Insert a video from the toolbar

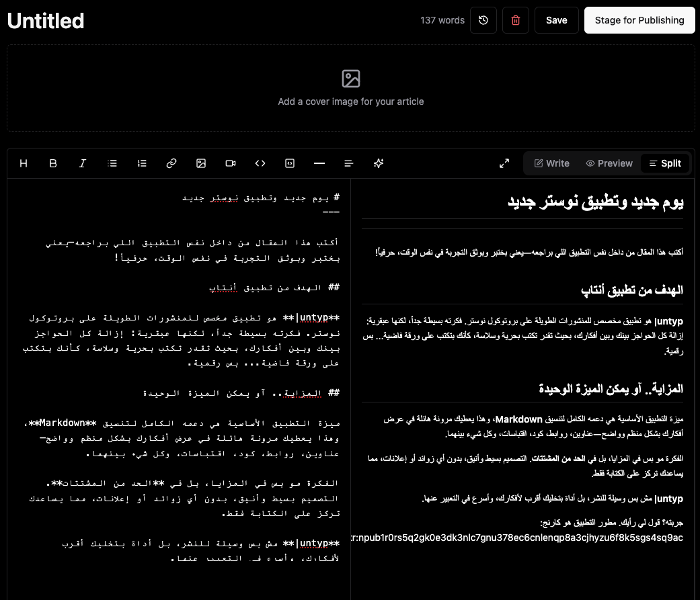pos(231,163)
